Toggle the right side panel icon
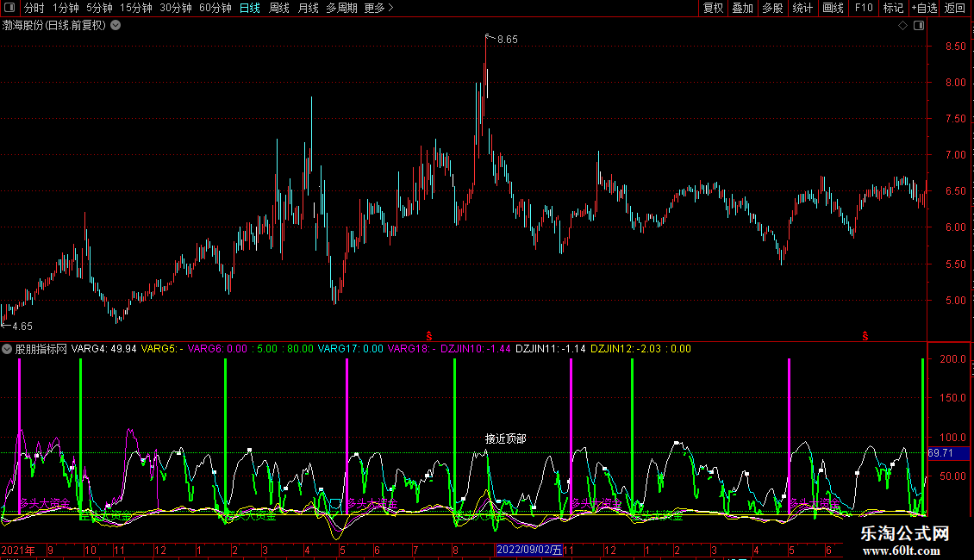 (x=919, y=26)
